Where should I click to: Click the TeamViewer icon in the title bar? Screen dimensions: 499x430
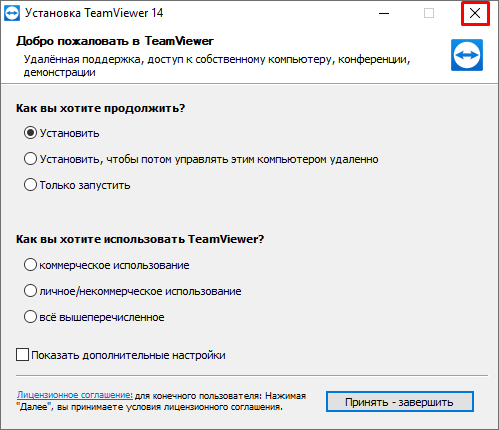12,13
